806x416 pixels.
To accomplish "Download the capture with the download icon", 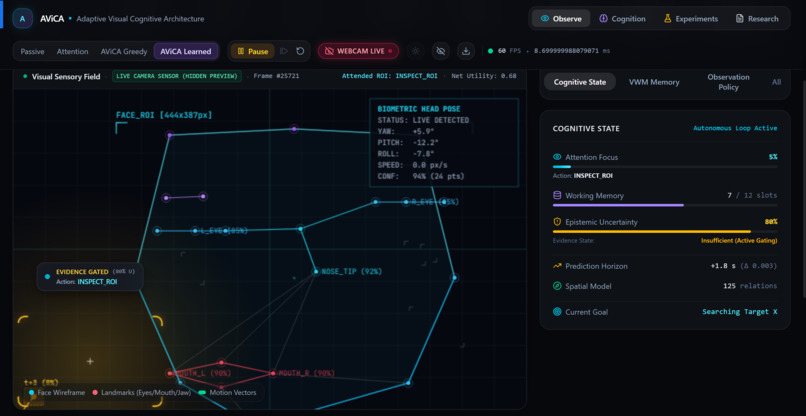I will click(466, 51).
